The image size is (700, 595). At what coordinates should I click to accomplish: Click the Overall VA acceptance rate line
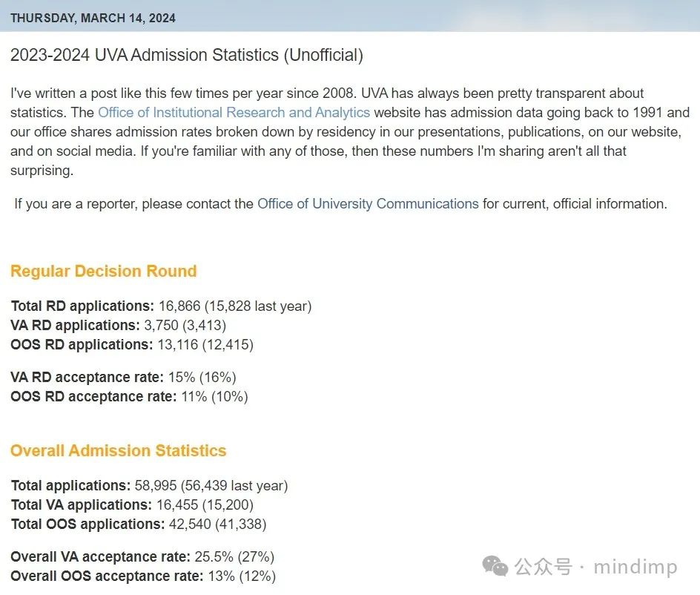click(x=142, y=557)
